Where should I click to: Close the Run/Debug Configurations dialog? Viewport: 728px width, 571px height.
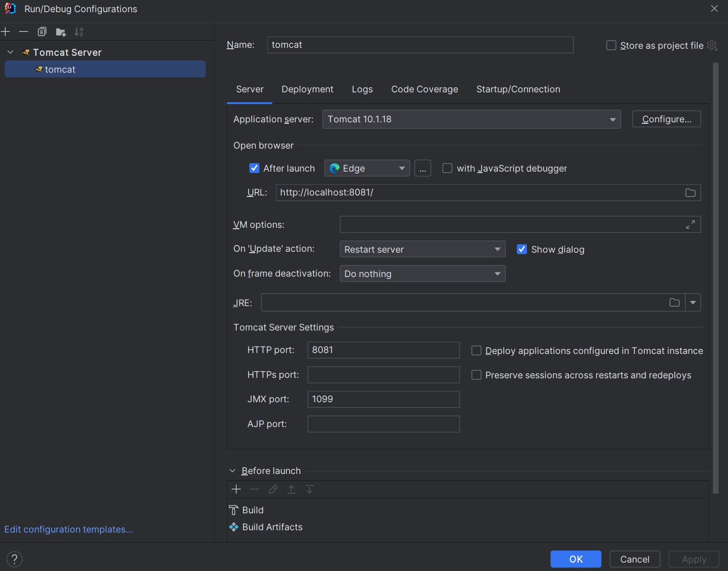[714, 8]
